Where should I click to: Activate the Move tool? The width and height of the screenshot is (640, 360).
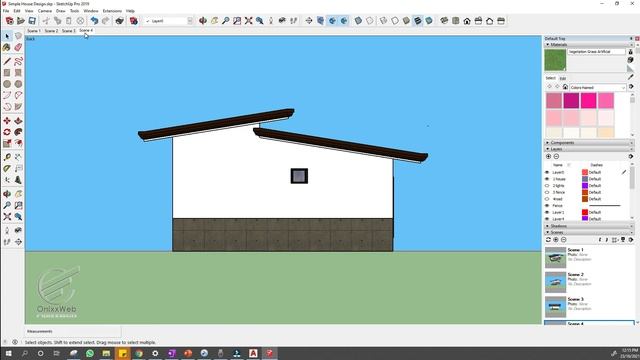(7, 121)
